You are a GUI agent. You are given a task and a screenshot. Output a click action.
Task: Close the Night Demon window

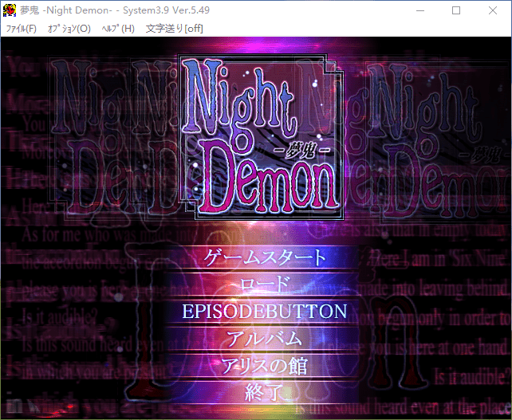(493, 10)
